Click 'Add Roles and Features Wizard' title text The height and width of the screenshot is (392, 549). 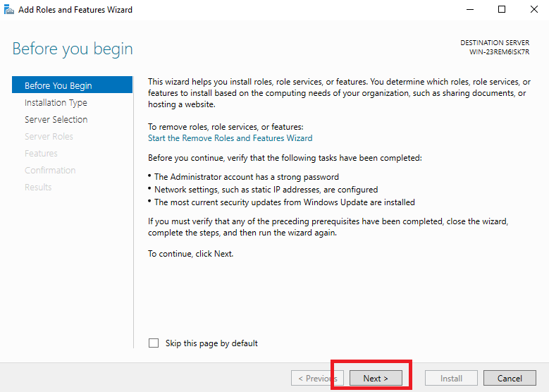coord(75,9)
